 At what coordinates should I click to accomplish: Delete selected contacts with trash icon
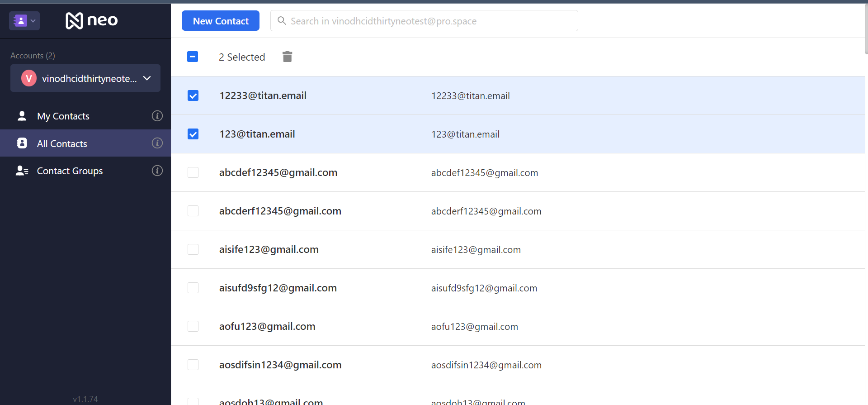click(x=287, y=57)
